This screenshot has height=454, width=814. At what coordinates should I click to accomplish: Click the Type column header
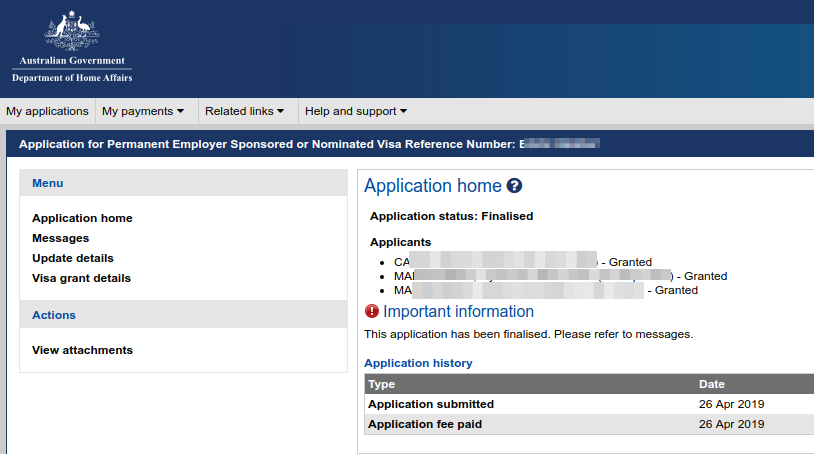(x=382, y=384)
